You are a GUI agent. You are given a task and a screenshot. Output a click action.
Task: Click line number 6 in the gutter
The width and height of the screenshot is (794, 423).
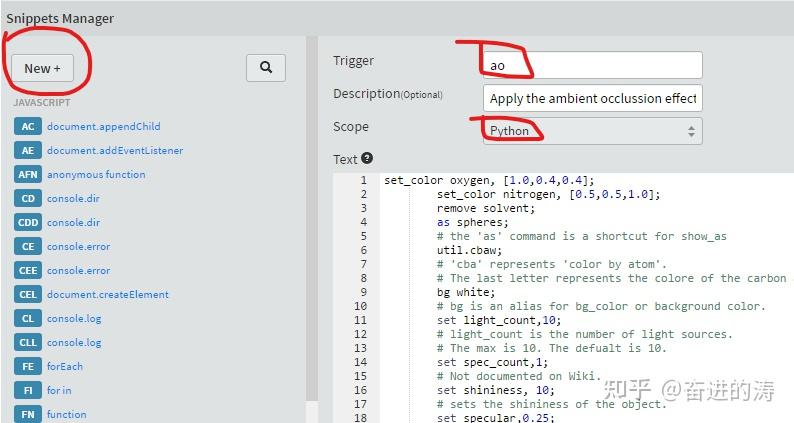(x=364, y=250)
